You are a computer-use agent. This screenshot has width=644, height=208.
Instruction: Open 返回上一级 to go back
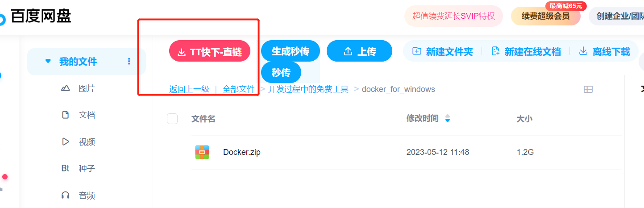(189, 89)
